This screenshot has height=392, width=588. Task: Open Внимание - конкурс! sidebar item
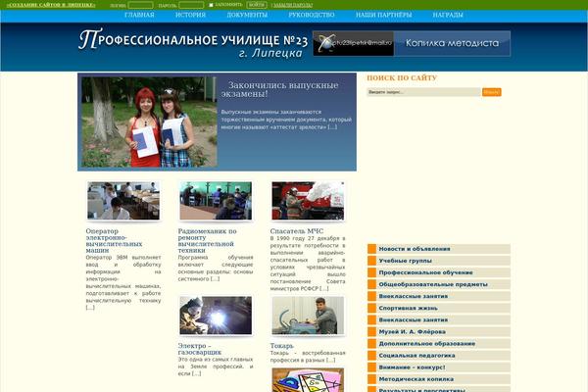coord(439,367)
